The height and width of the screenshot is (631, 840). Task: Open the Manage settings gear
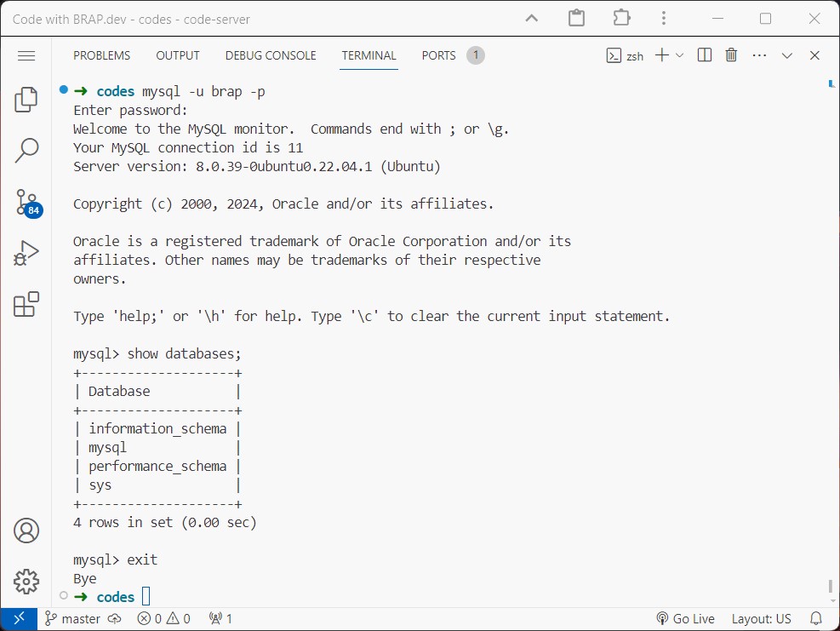coord(26,581)
